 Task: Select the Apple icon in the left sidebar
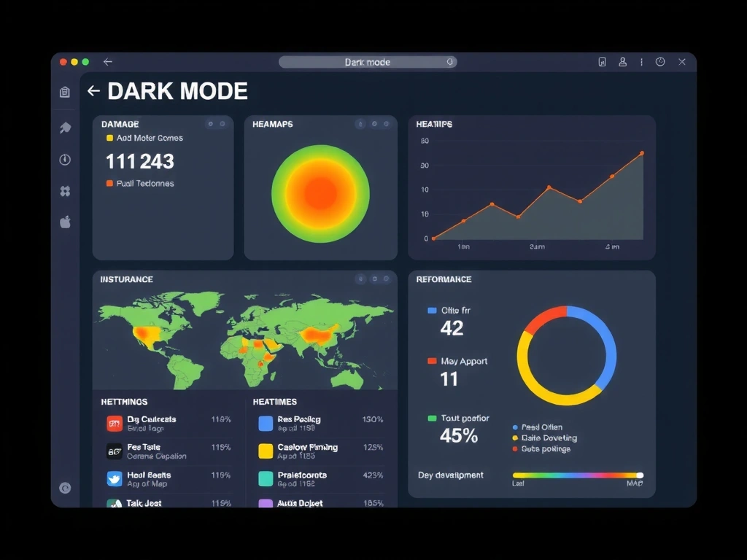tap(64, 222)
